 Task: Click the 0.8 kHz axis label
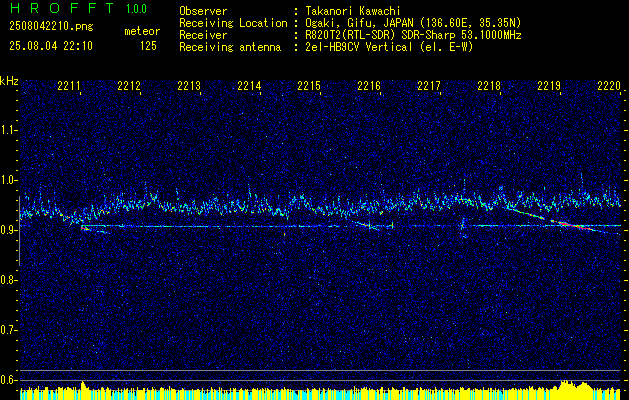point(8,280)
